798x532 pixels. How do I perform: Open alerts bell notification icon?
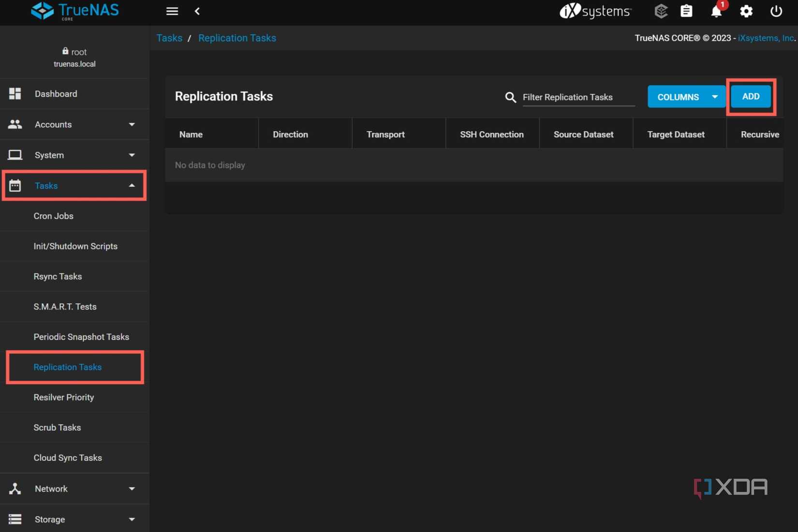pyautogui.click(x=717, y=11)
